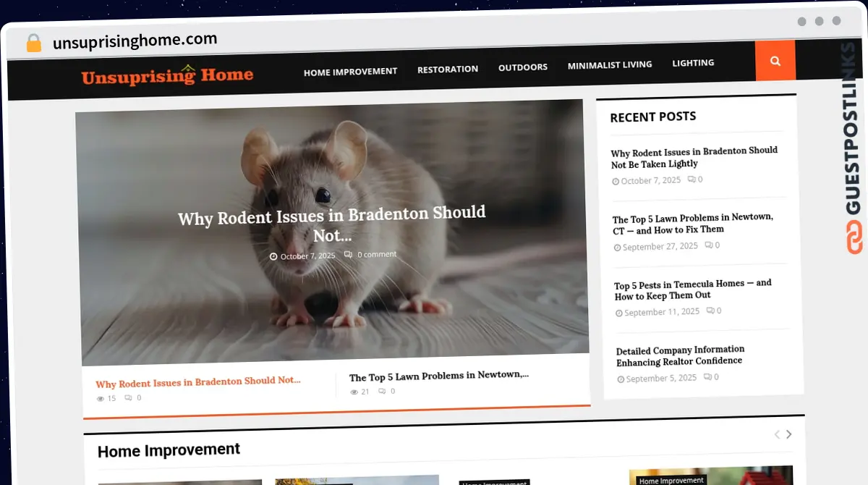The width and height of the screenshot is (868, 485).
Task: Go to previous Home Improvement slide arrow
Action: click(777, 434)
